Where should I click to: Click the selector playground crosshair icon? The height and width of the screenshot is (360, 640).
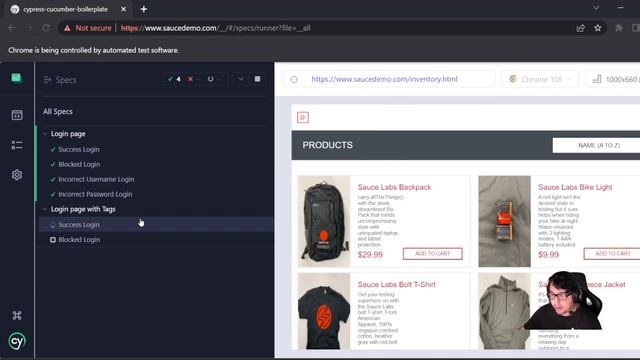[x=294, y=79]
